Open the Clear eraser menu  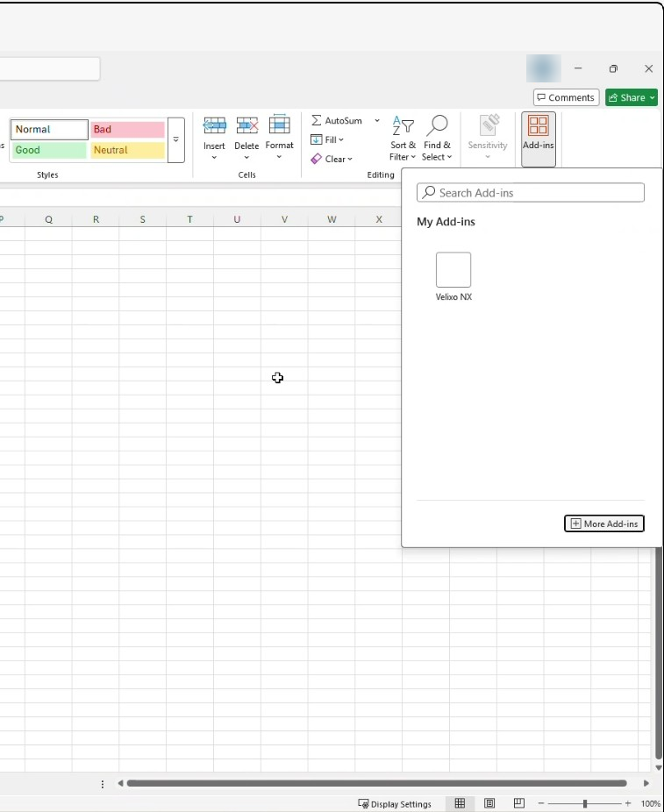332,159
